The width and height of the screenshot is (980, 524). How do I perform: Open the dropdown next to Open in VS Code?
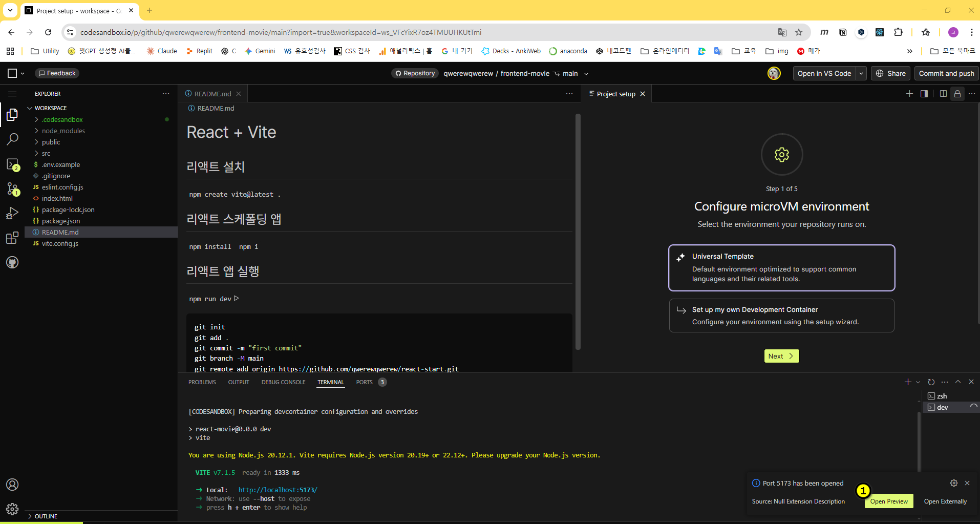[x=861, y=73]
